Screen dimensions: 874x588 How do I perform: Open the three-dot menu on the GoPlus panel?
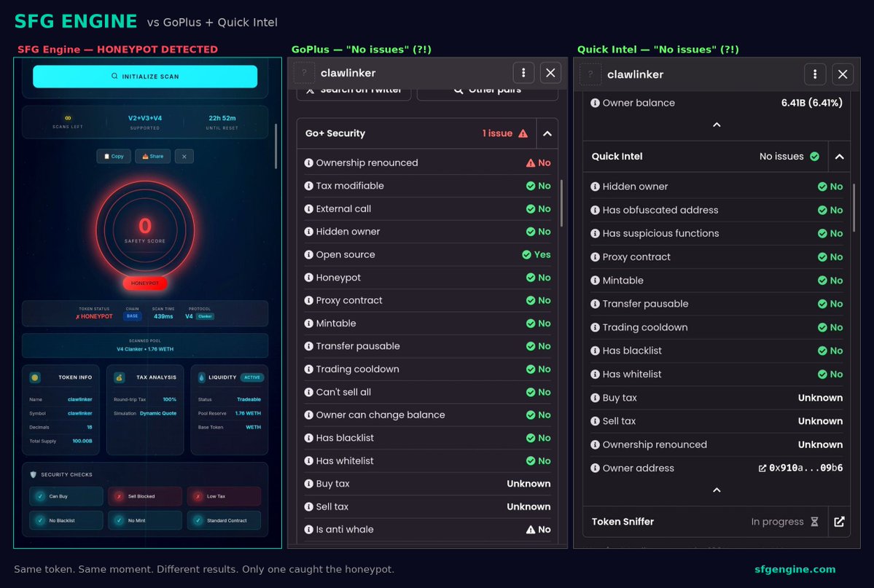click(x=523, y=73)
